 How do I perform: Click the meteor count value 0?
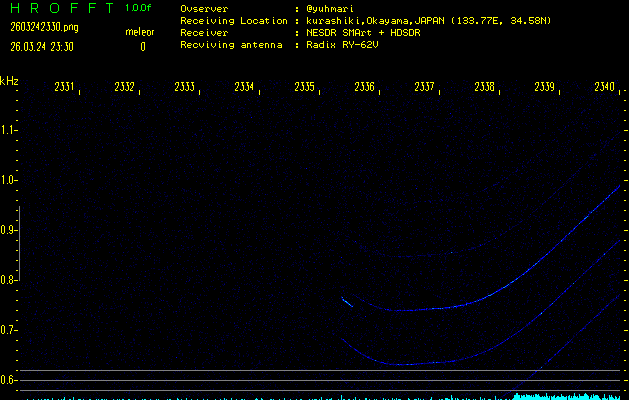coord(142,46)
